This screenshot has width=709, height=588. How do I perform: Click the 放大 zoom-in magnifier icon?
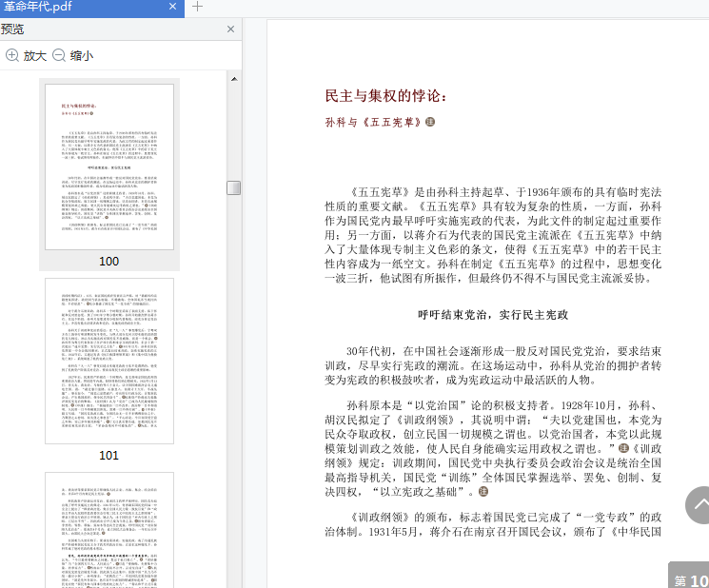[12, 55]
